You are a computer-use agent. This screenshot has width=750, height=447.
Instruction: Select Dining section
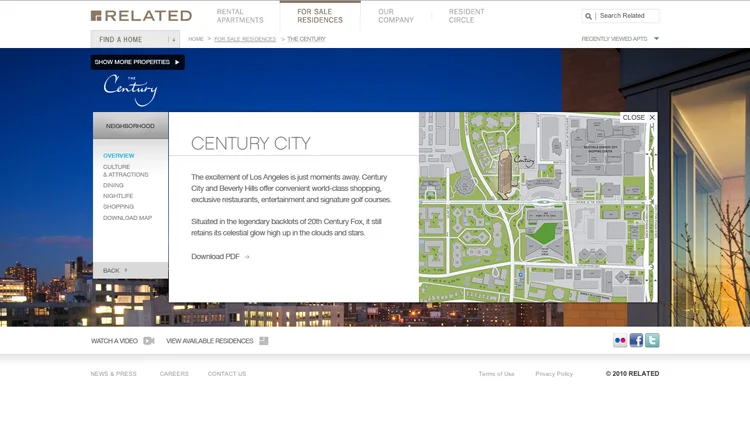(x=113, y=185)
